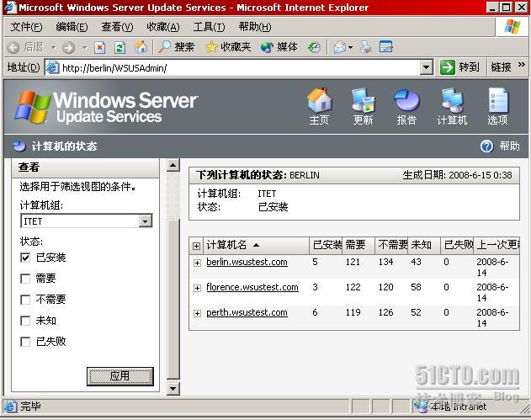Screen dimensions: 531x420
Task: Stop loading the page with red X icon
Action: click(x=99, y=47)
